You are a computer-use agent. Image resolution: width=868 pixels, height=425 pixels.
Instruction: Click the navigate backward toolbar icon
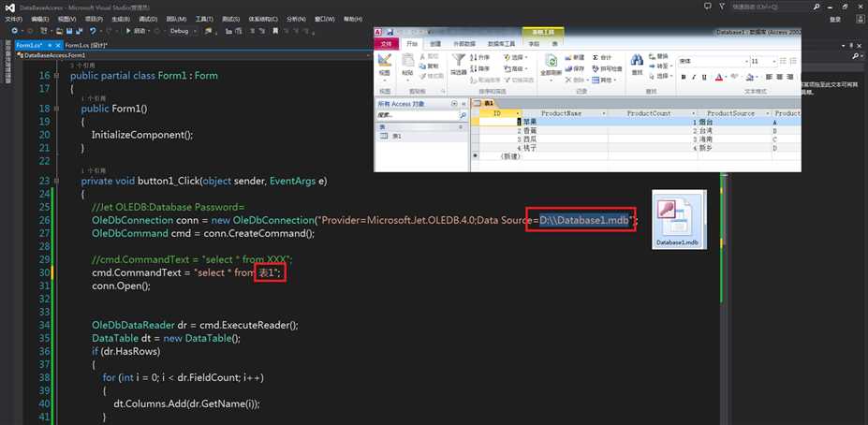pyautogui.click(x=14, y=31)
